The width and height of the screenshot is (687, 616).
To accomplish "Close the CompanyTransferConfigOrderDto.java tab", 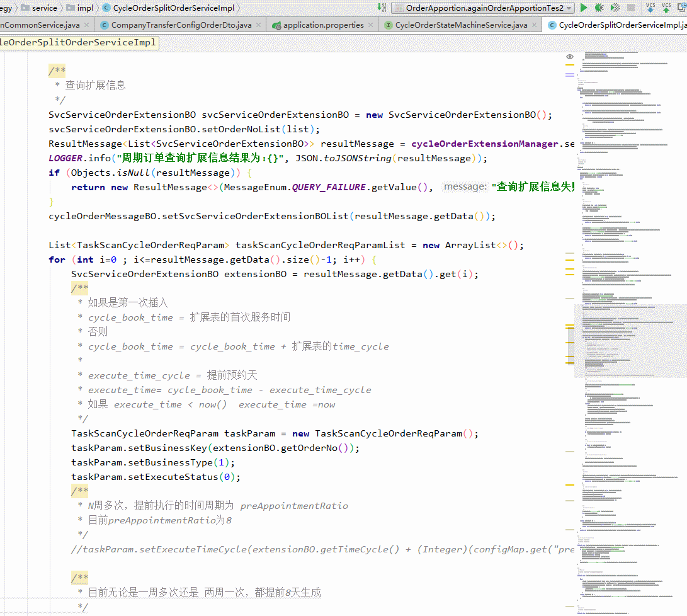I will 259,25.
